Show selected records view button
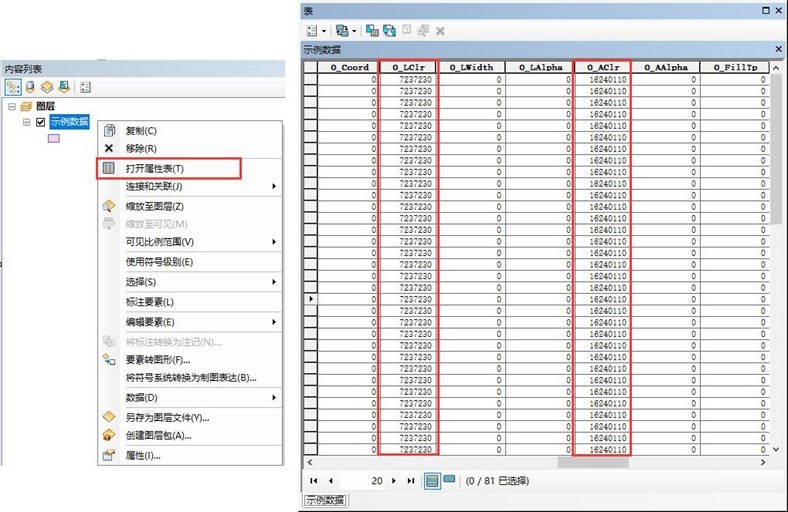Image resolution: width=788 pixels, height=512 pixels. 449,480
